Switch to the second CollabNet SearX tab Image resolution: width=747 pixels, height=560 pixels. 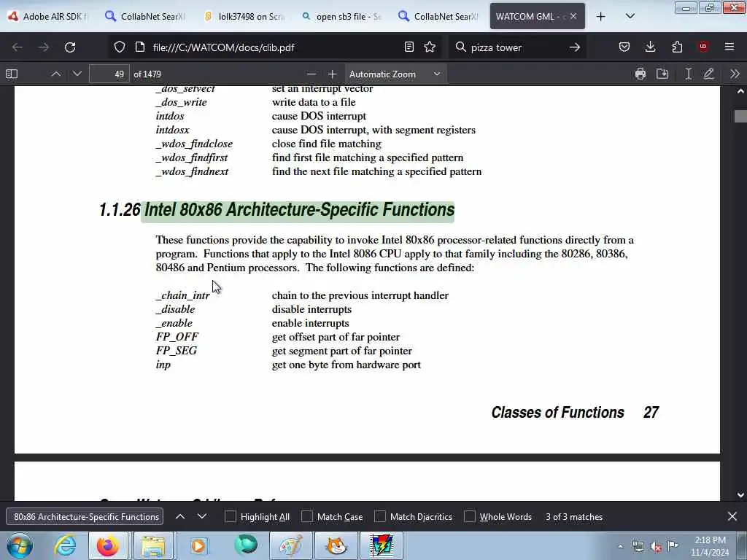(440, 16)
